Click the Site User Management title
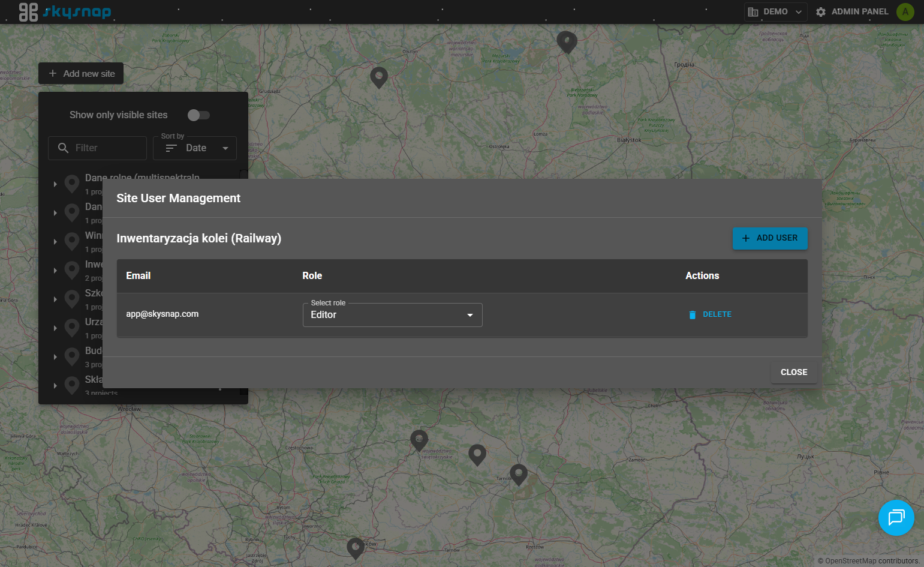 179,198
